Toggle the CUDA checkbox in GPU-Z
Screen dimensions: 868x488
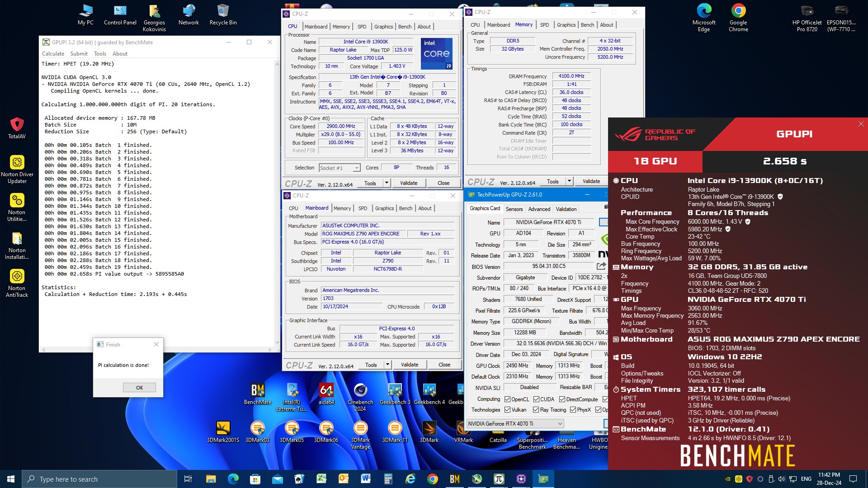[536, 399]
